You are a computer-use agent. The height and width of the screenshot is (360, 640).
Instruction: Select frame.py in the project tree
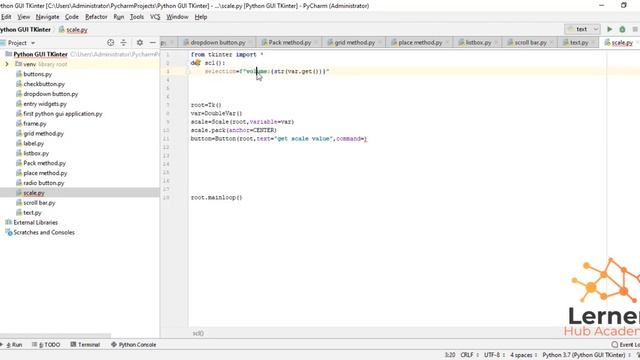point(35,124)
